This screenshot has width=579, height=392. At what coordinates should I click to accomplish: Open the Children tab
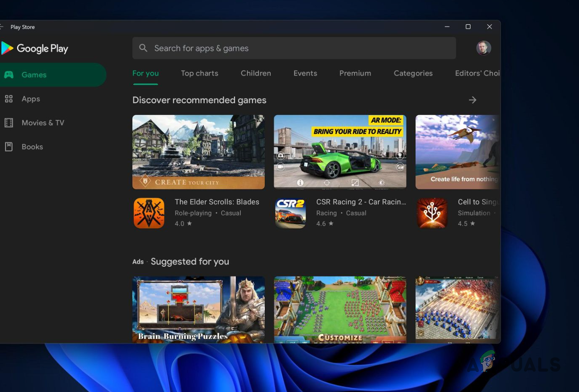click(255, 73)
